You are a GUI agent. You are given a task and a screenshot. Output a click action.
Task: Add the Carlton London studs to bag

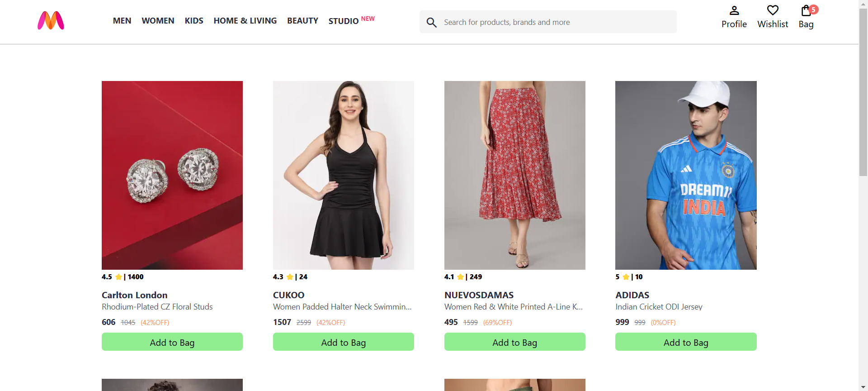pos(172,342)
